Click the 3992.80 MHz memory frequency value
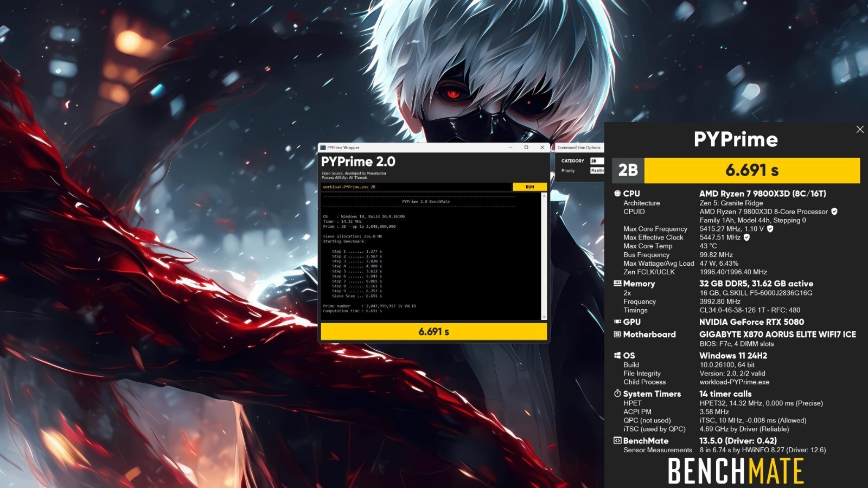Screen dimensions: 868x488 pyautogui.click(x=720, y=301)
